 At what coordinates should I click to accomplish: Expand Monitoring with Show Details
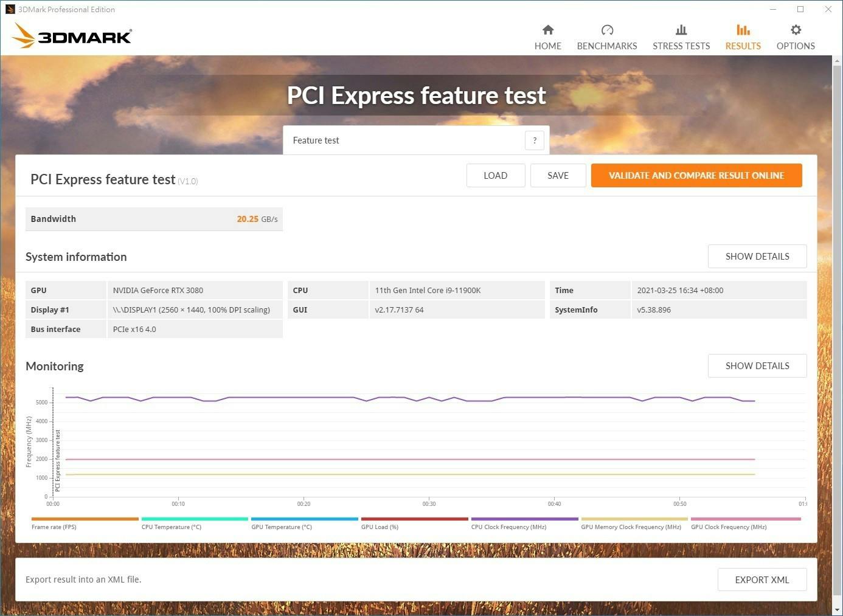[x=757, y=366]
